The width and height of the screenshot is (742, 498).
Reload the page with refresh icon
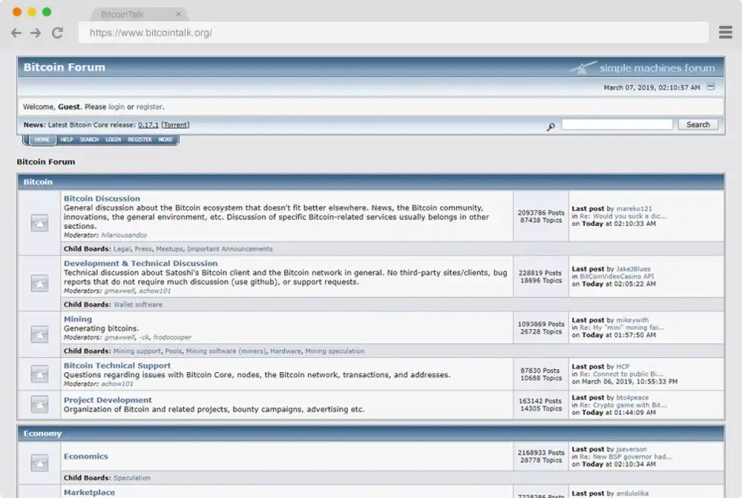click(x=57, y=33)
